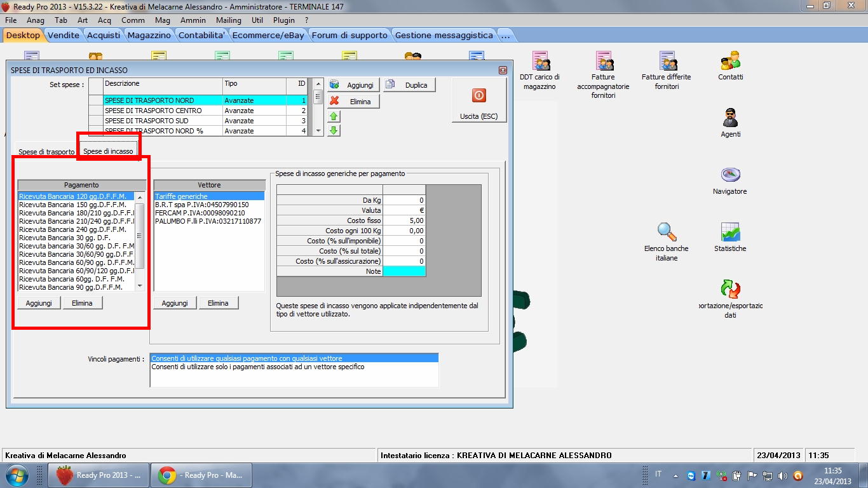The width and height of the screenshot is (868, 488).
Task: Click the Pagamento list scrollbar
Action: [x=140, y=241]
